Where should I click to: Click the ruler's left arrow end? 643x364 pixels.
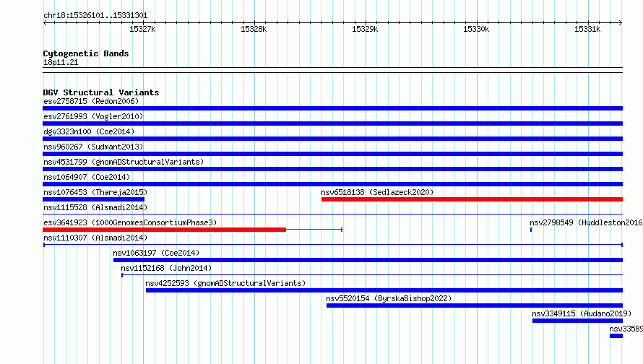[45, 22]
